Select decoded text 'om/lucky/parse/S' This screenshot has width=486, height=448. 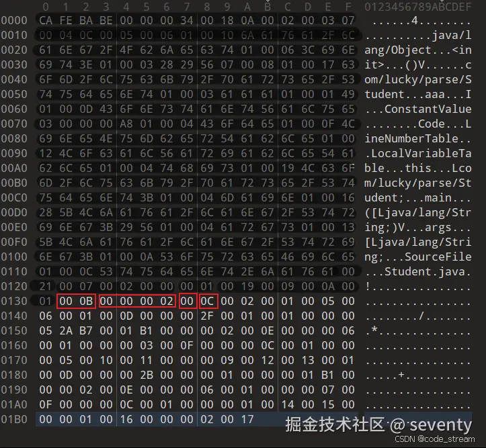[x=418, y=79]
